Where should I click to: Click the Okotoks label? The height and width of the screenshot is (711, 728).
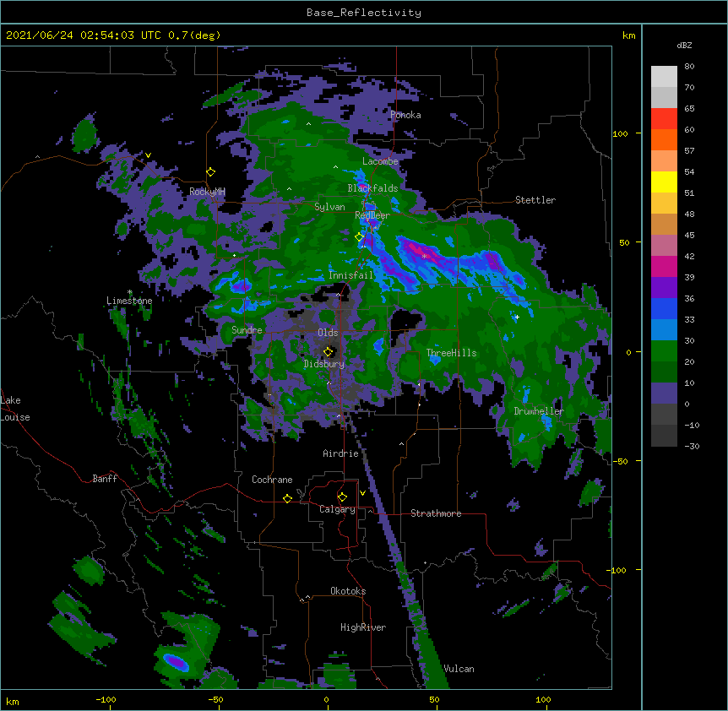tap(348, 591)
